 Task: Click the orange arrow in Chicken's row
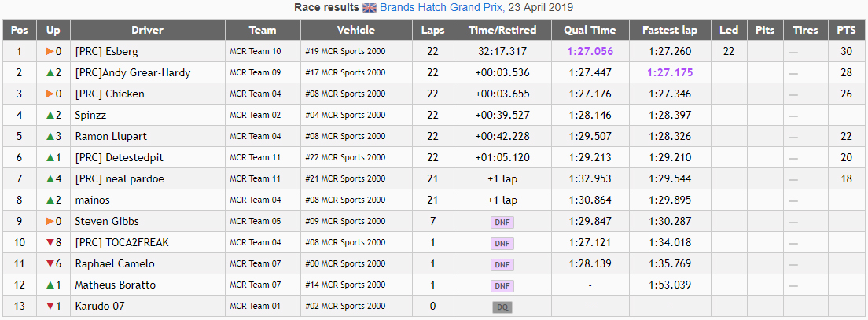point(50,94)
